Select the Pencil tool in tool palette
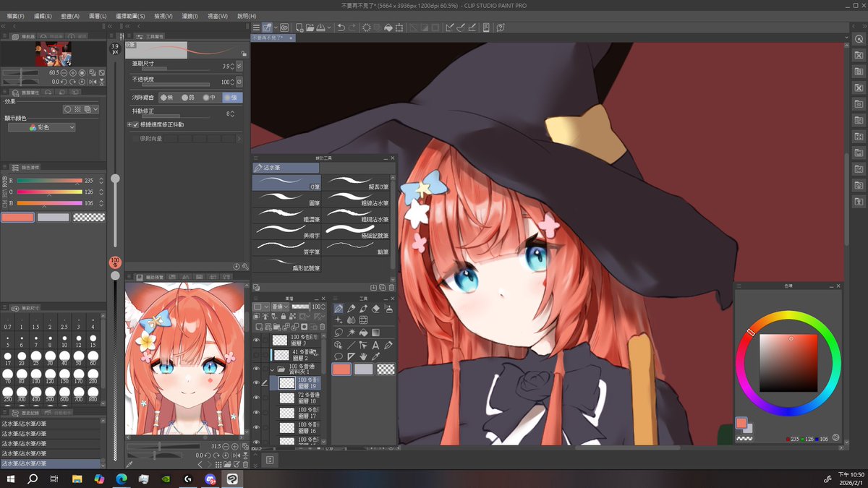The width and height of the screenshot is (868, 488). [x=352, y=309]
